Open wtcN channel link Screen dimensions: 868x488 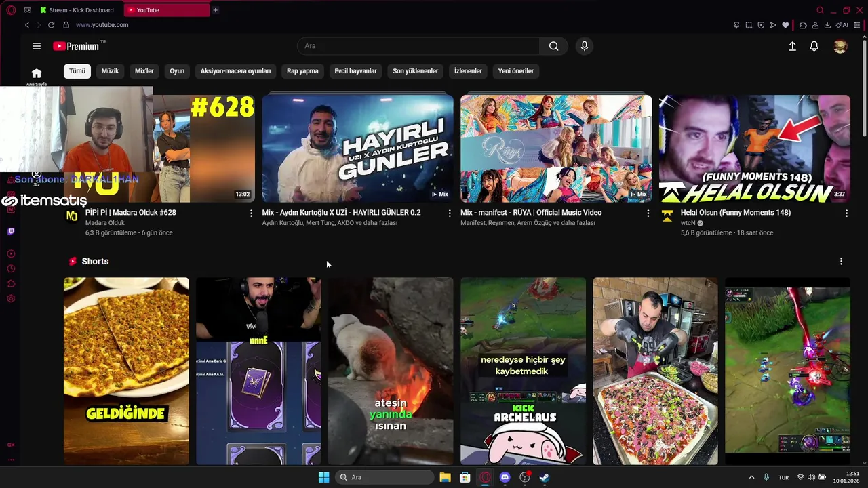coord(688,223)
